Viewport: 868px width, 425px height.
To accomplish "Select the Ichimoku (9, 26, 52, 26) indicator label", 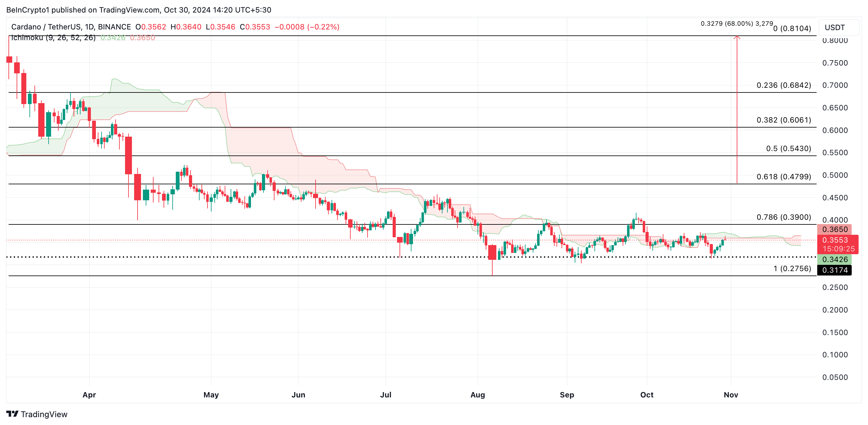I will pos(53,38).
